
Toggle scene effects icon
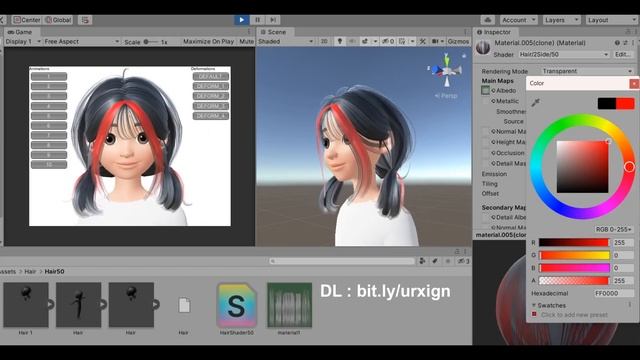(365, 41)
